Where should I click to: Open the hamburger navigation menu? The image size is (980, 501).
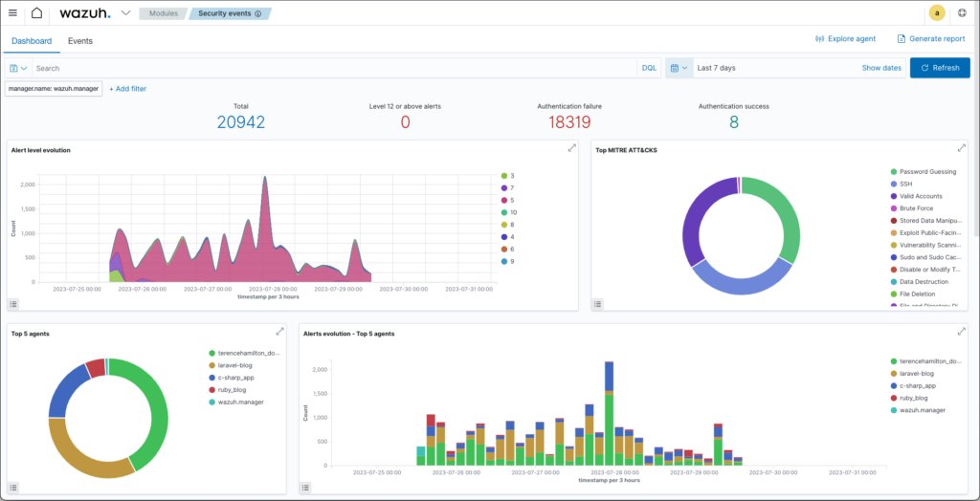click(12, 12)
